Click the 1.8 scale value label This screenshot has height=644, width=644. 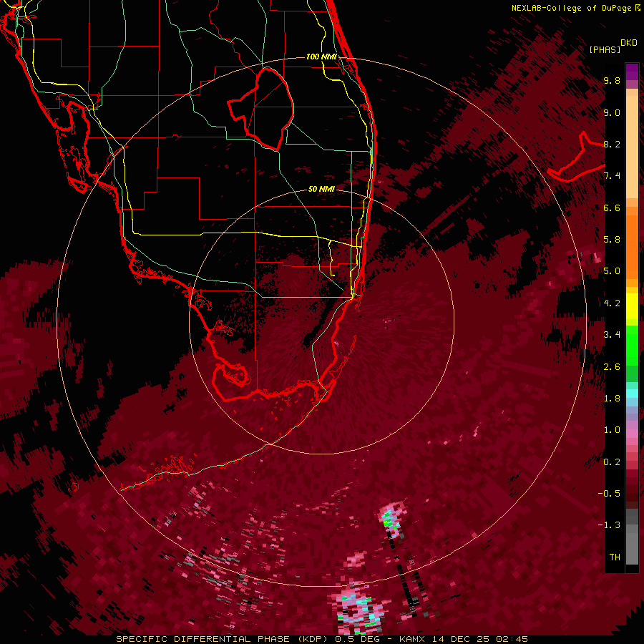point(612,398)
